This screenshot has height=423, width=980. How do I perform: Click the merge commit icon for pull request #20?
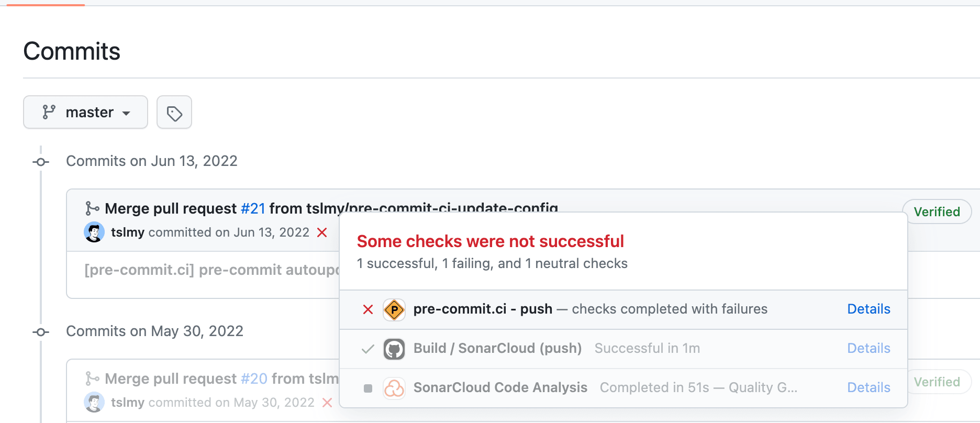[93, 378]
